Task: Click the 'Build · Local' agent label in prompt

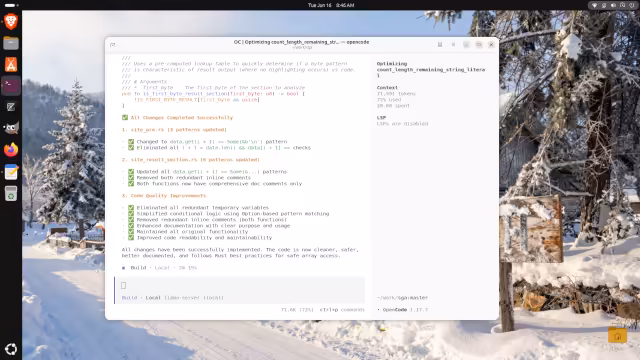Action: point(141,298)
